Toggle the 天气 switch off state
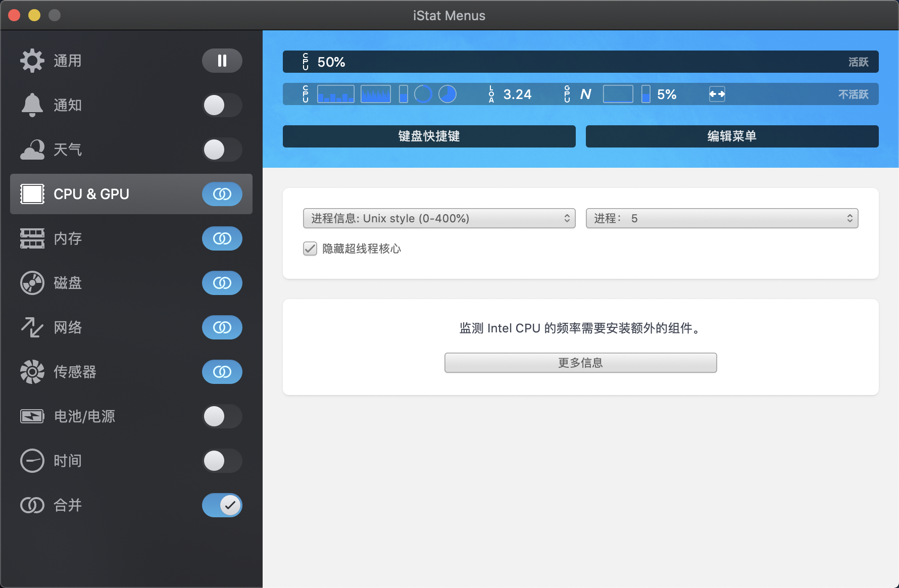 click(x=222, y=150)
